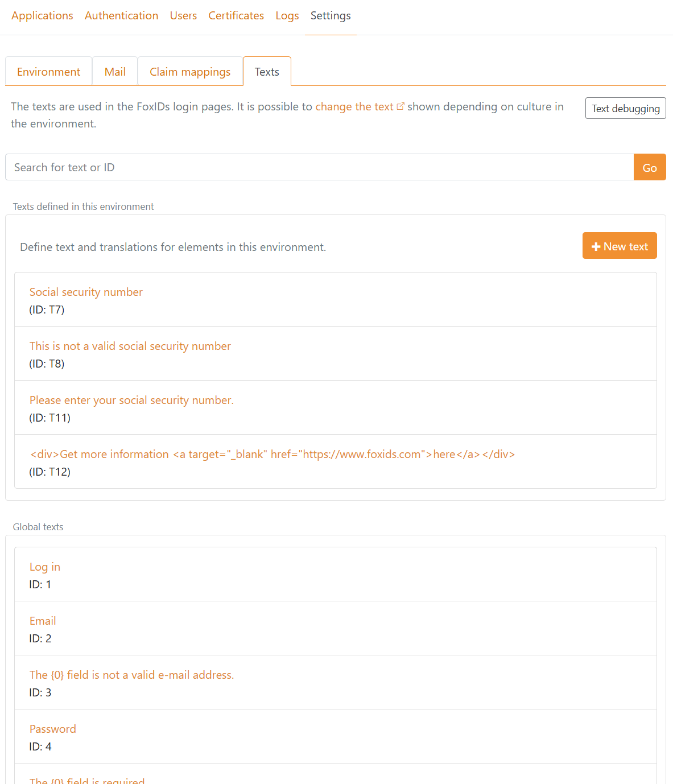The height and width of the screenshot is (784, 673).
Task: Switch to the Mail tab
Action: pyautogui.click(x=114, y=71)
